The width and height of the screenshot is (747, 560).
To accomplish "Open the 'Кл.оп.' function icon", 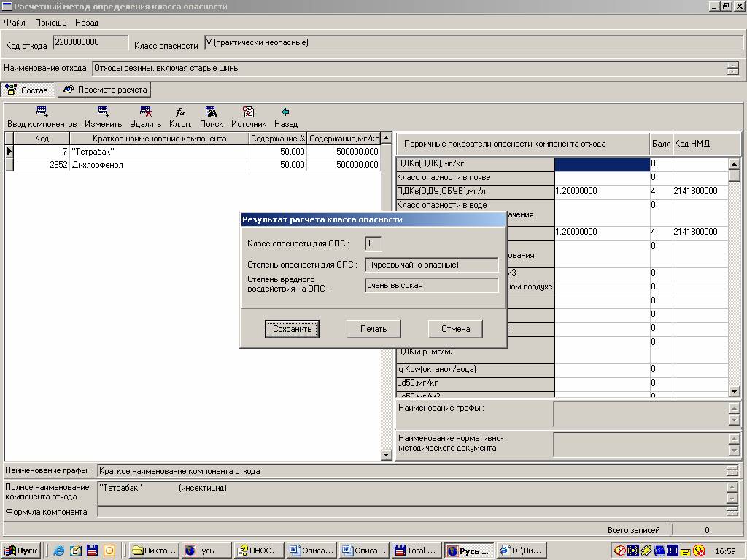I will pos(180,112).
